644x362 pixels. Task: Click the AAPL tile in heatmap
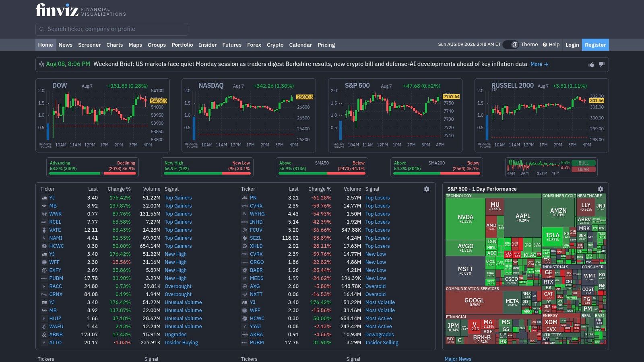coord(523,218)
